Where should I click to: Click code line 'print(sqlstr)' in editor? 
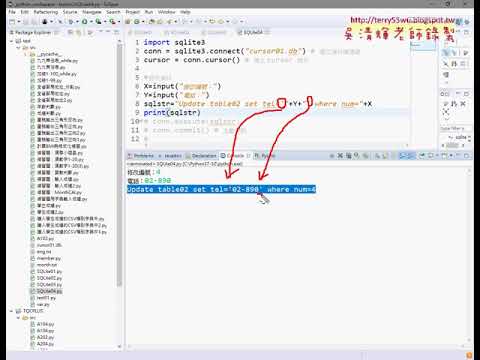coord(172,113)
